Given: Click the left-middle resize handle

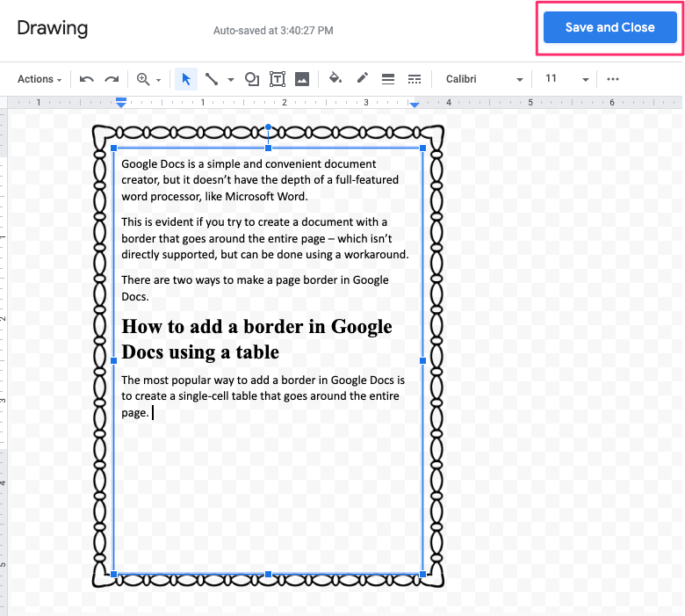Looking at the screenshot, I should (x=114, y=360).
